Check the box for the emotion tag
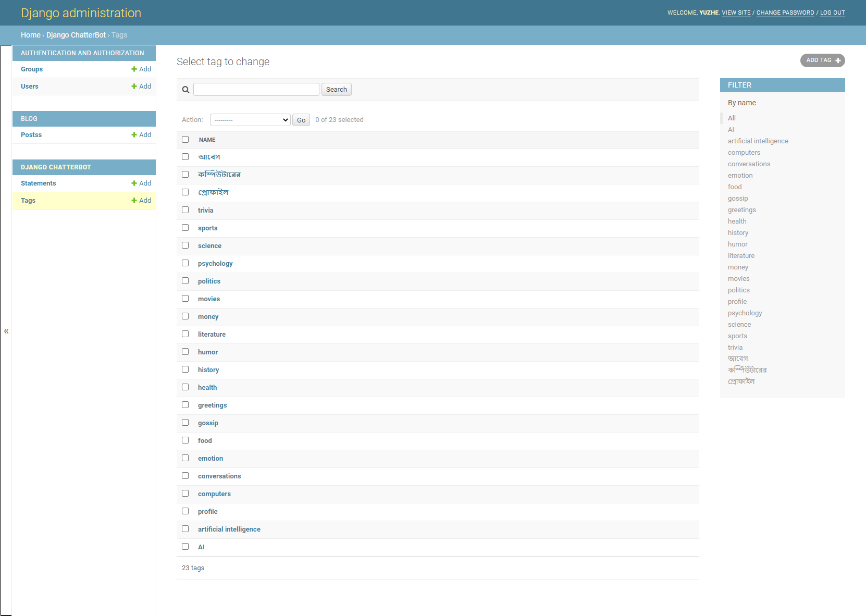Screen dimensions: 866x616 (x=185, y=458)
